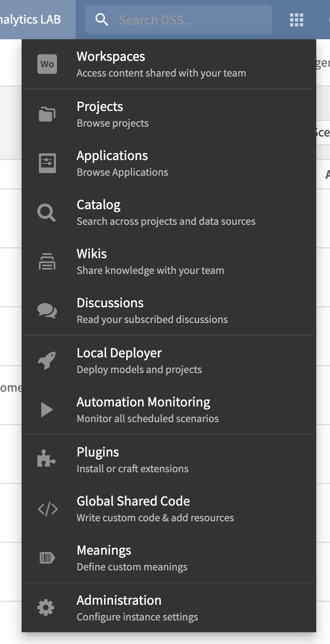Image resolution: width=330 pixels, height=644 pixels.
Task: Click the Automation Monitoring play icon
Action: [47, 409]
